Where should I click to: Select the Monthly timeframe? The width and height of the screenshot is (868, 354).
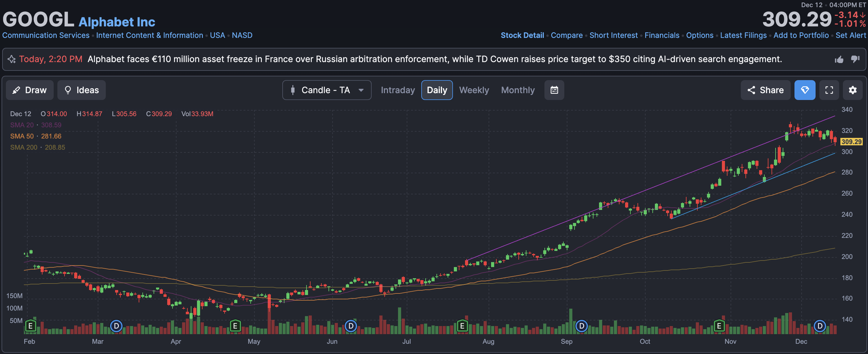coord(517,90)
